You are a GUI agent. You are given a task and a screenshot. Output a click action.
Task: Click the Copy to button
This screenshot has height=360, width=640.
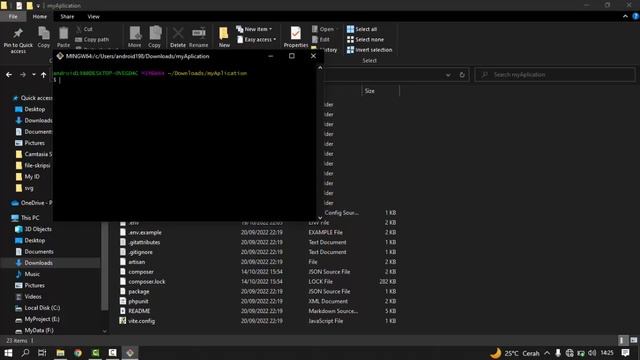click(154, 37)
